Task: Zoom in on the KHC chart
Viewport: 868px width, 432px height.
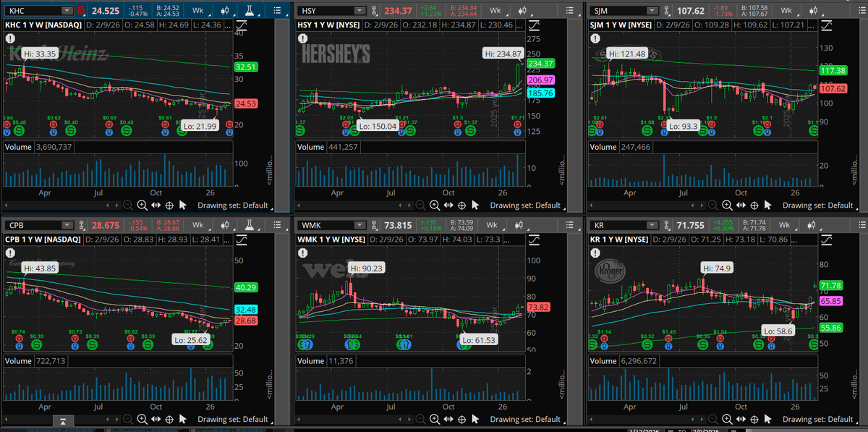Action: (x=142, y=206)
